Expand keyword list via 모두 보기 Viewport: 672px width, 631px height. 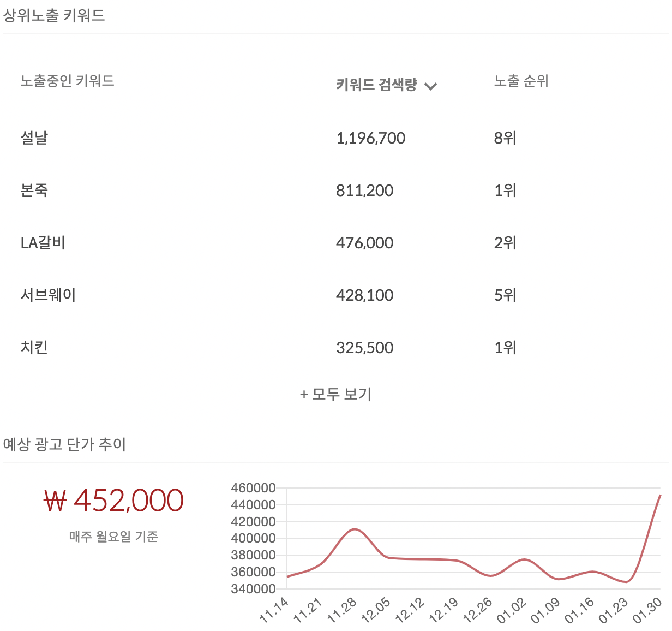[336, 394]
